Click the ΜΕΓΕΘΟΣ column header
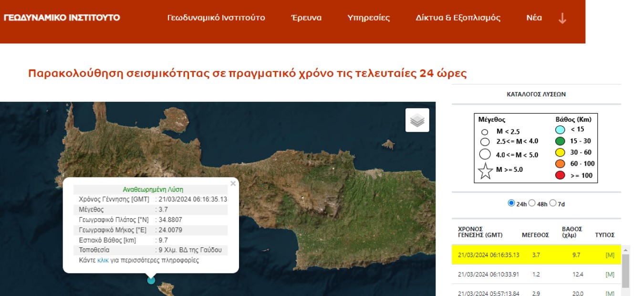Image resolution: width=644 pixels, height=296 pixels. point(535,235)
